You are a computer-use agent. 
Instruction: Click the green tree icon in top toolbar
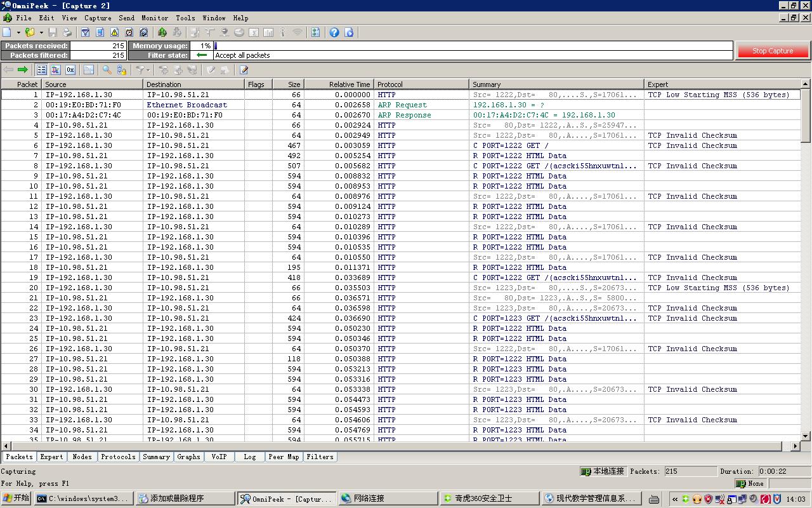tap(162, 32)
